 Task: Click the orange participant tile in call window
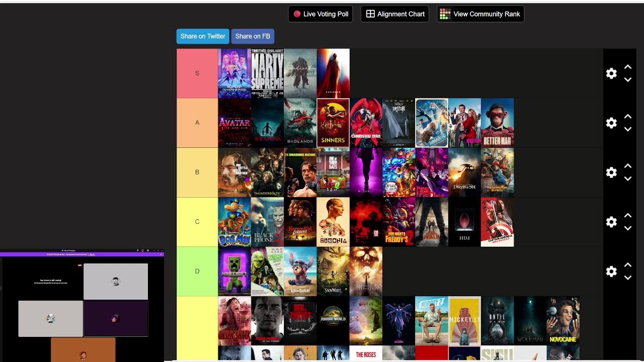[x=83, y=349]
